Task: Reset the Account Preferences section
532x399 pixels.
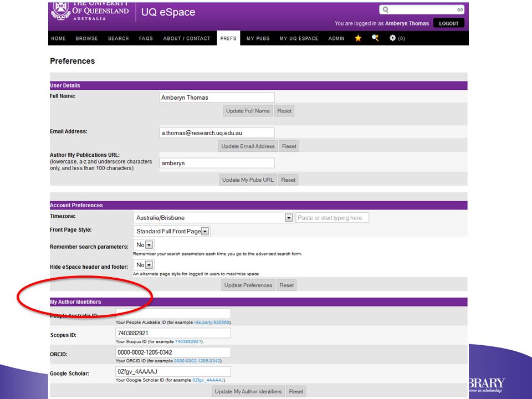Action: point(287,285)
